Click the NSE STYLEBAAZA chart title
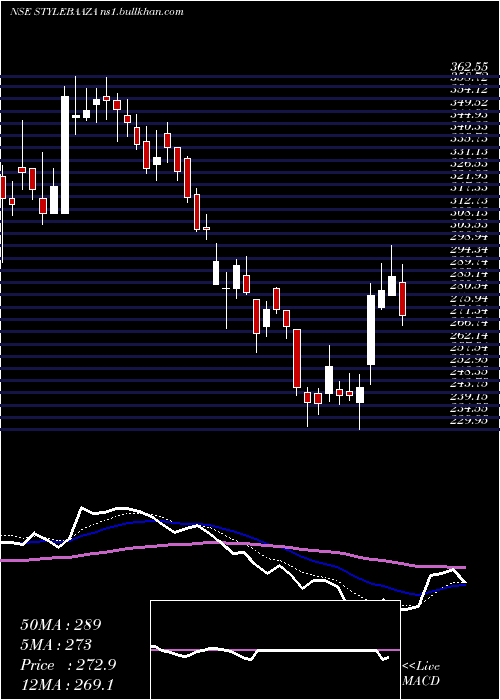Screen dimensions: 500x700 point(96,12)
